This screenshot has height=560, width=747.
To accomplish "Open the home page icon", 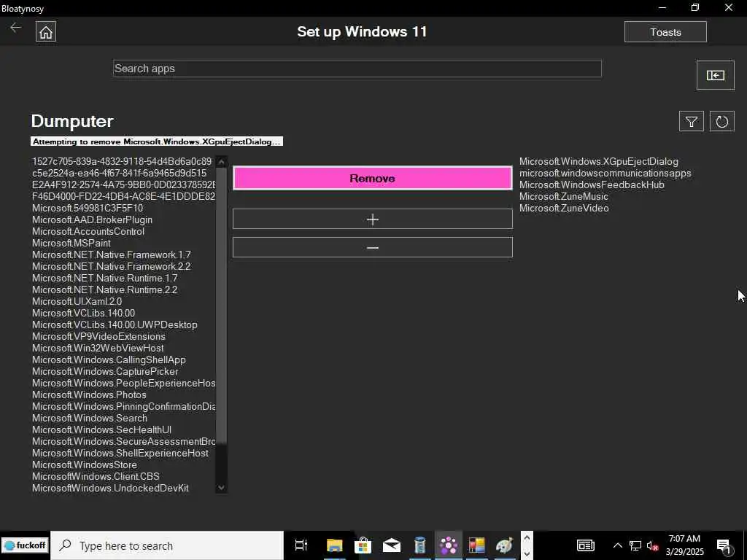I will tap(46, 32).
